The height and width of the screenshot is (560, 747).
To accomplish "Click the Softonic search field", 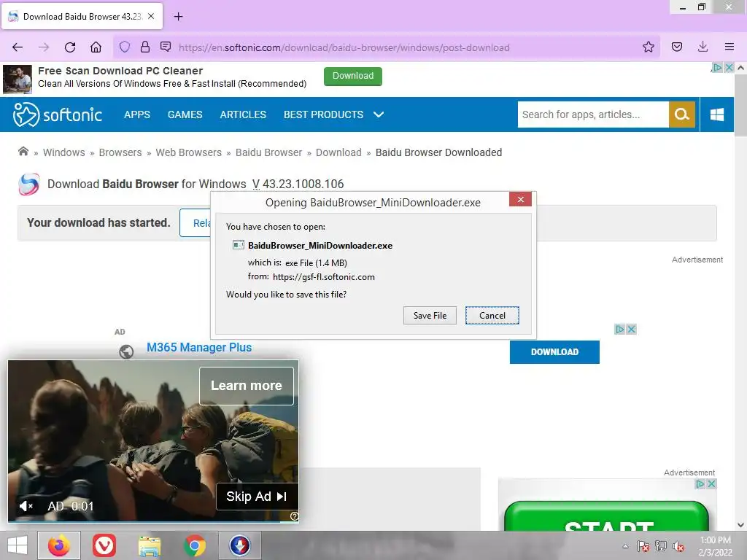I will coord(593,114).
